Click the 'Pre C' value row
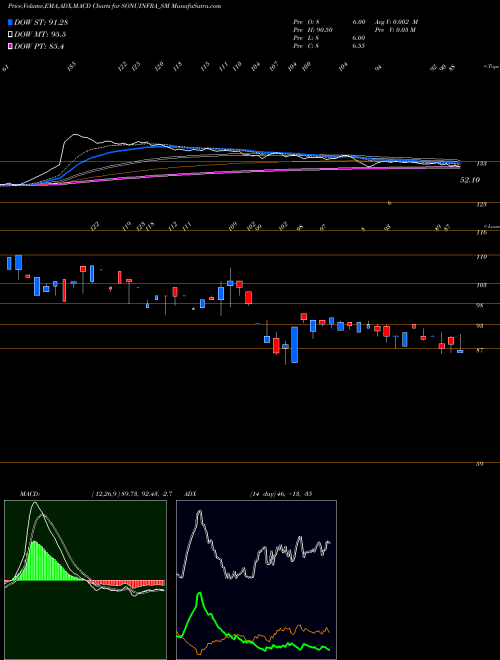Screen dimensions: 500x660 (x=329, y=46)
